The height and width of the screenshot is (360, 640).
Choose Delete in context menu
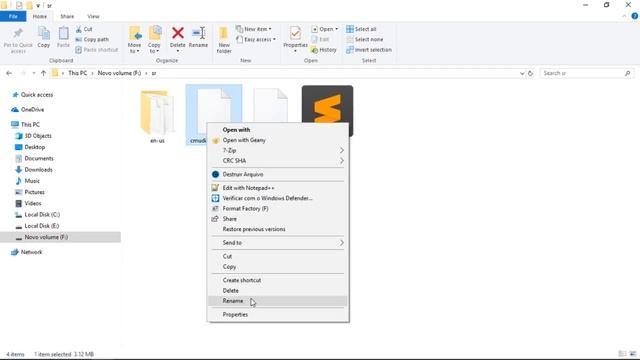tap(278, 291)
